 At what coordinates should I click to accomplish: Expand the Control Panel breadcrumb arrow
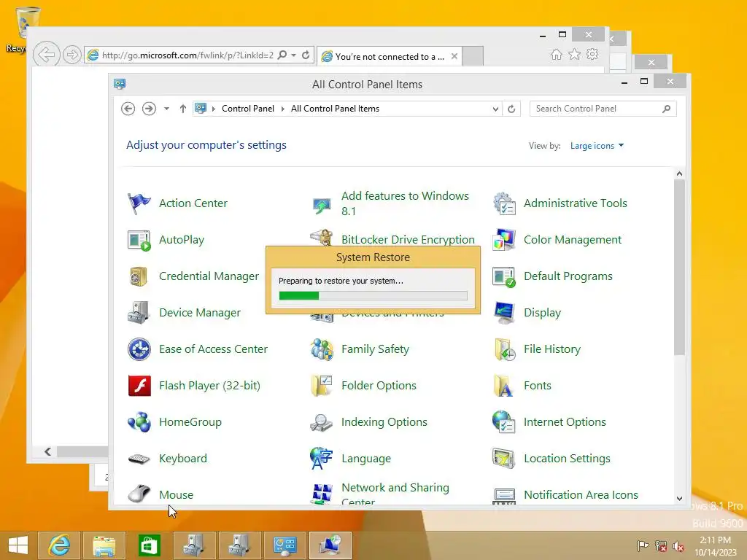pos(282,109)
